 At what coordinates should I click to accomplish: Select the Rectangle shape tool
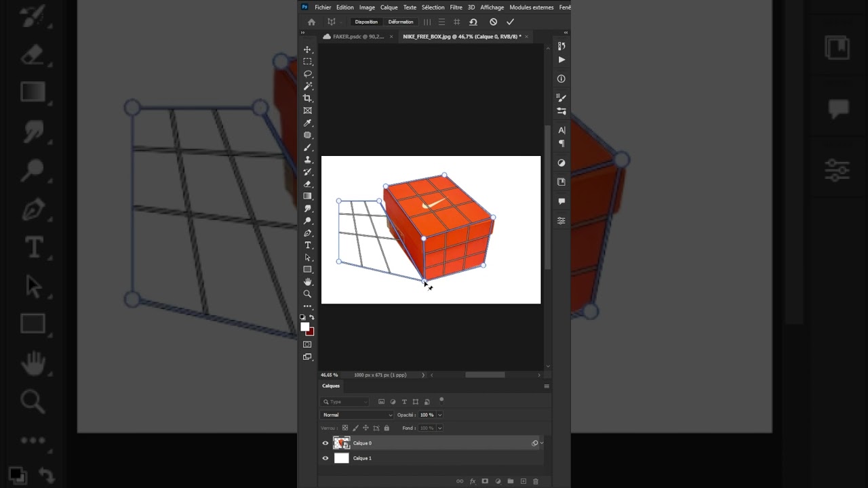(307, 270)
